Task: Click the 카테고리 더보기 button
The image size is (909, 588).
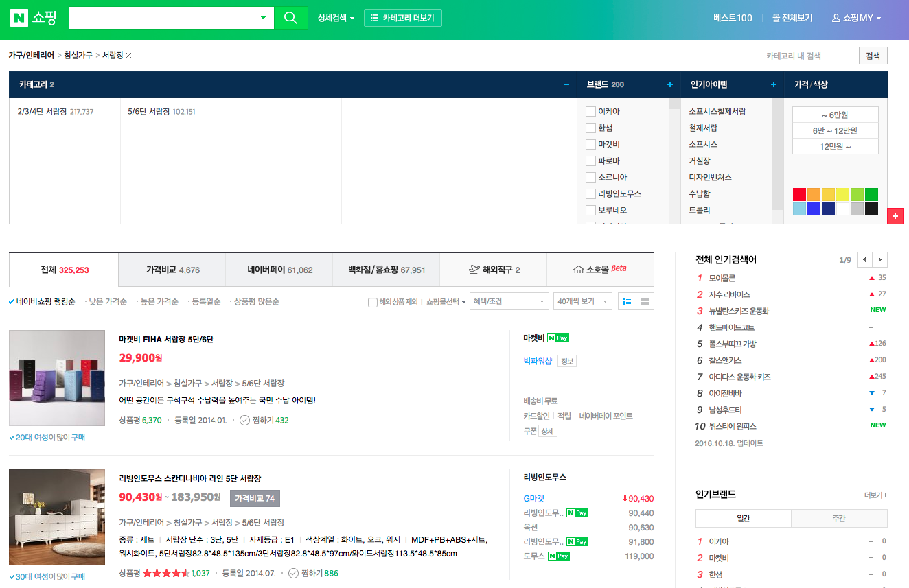Action: (x=402, y=18)
